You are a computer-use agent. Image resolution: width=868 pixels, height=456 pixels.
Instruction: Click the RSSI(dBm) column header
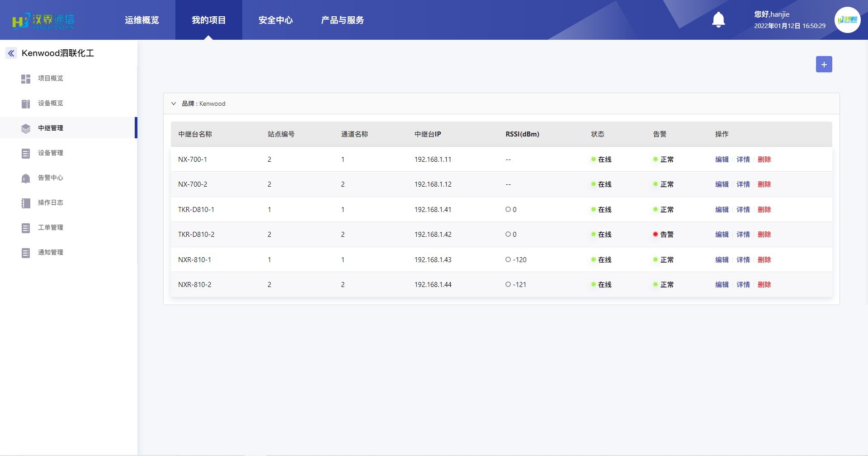(522, 134)
